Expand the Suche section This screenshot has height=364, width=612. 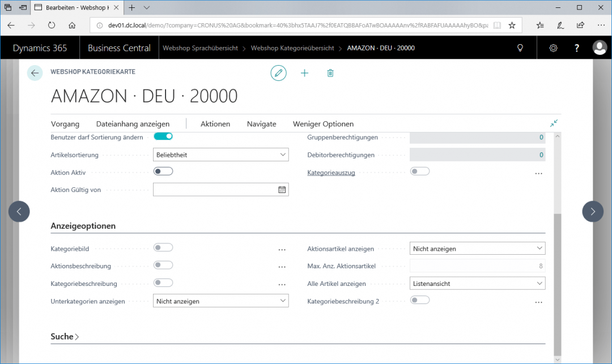[x=65, y=336]
